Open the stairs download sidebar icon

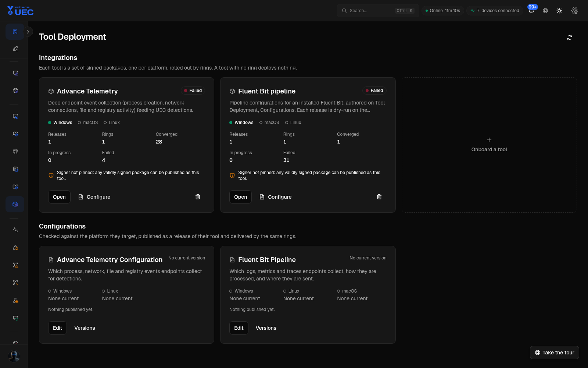(x=15, y=49)
